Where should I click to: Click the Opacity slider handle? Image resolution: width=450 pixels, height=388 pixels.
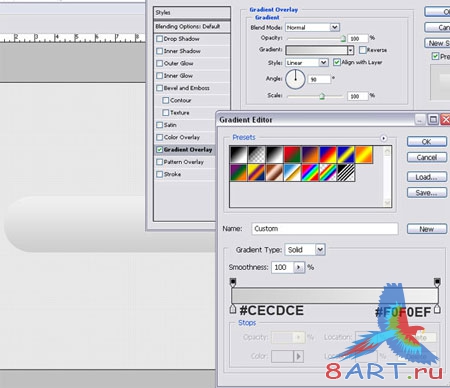tap(343, 39)
